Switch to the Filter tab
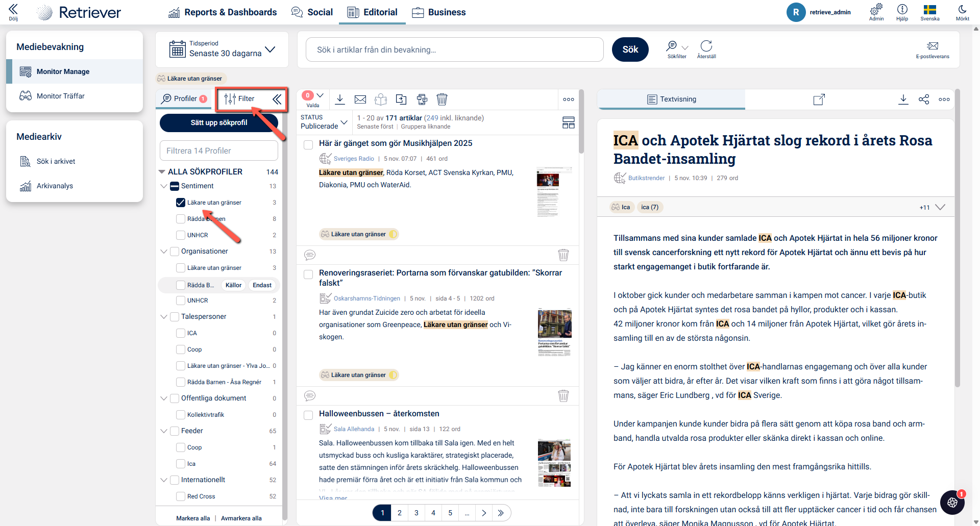 239,98
